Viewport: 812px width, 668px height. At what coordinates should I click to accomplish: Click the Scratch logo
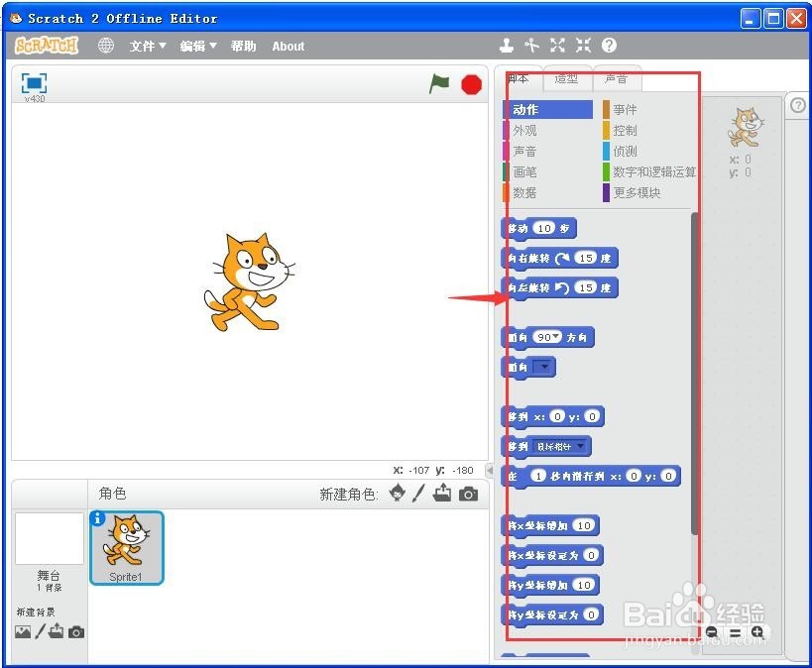pyautogui.click(x=46, y=46)
